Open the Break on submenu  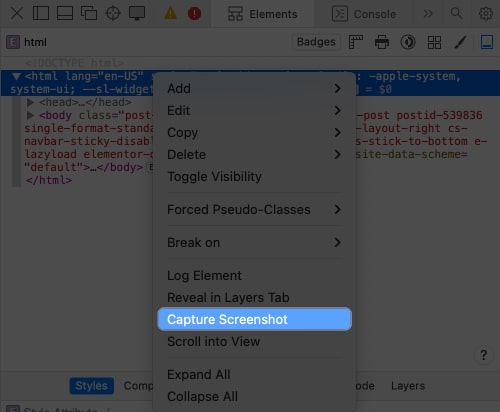point(254,242)
